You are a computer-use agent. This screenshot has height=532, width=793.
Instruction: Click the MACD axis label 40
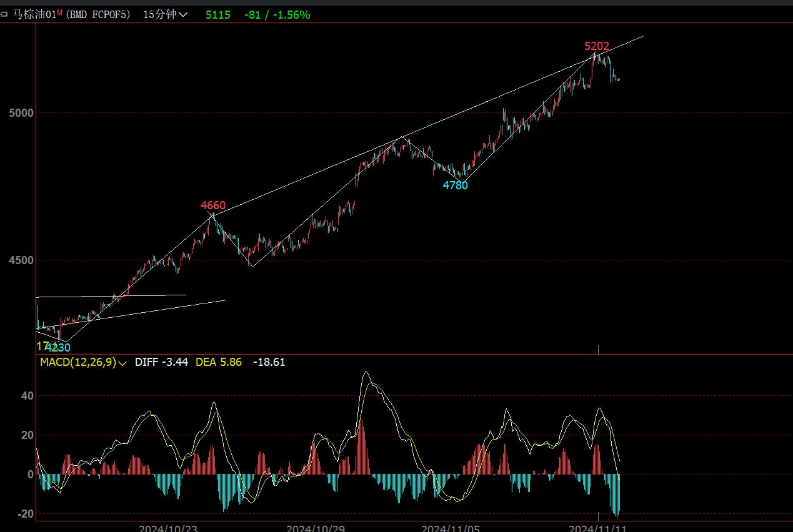point(27,396)
